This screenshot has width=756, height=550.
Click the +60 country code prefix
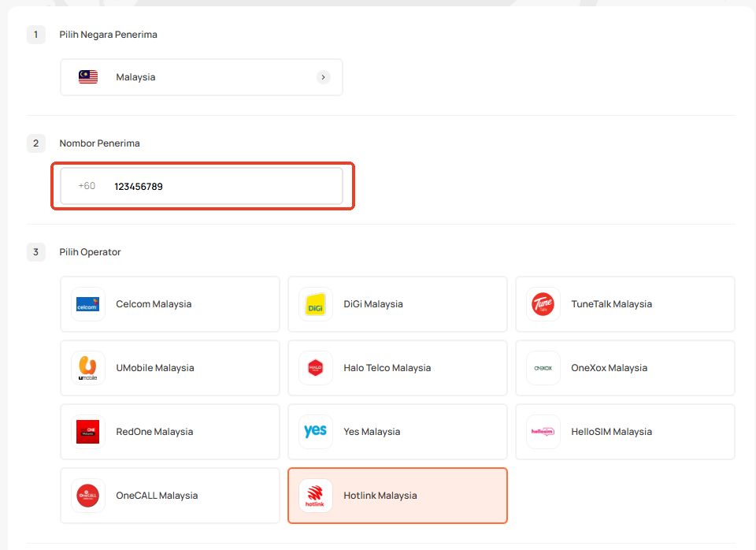(x=87, y=186)
